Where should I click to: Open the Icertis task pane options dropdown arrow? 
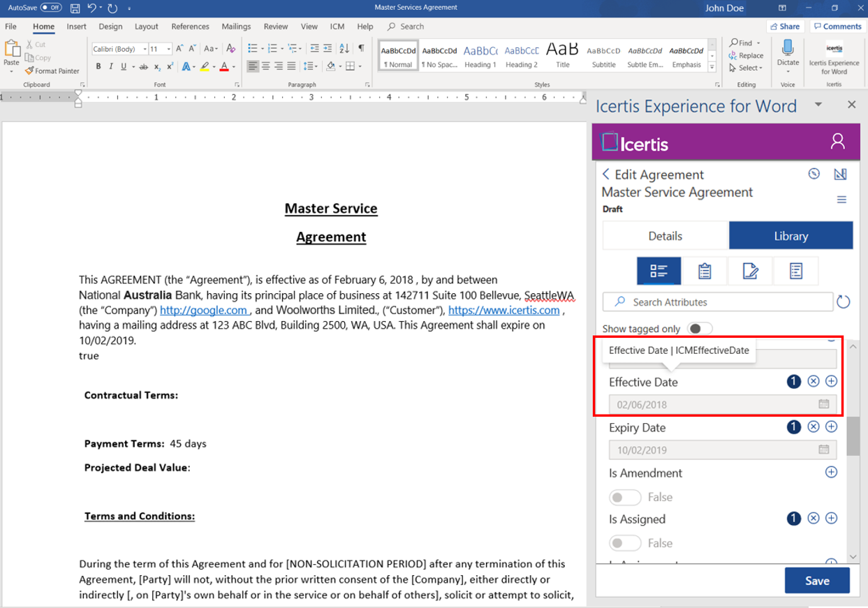(x=818, y=105)
